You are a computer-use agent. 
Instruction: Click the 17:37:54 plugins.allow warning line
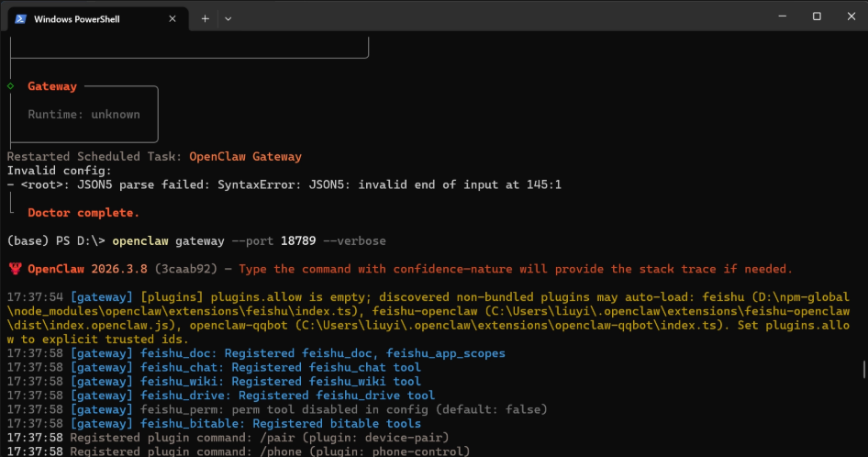[x=428, y=318]
